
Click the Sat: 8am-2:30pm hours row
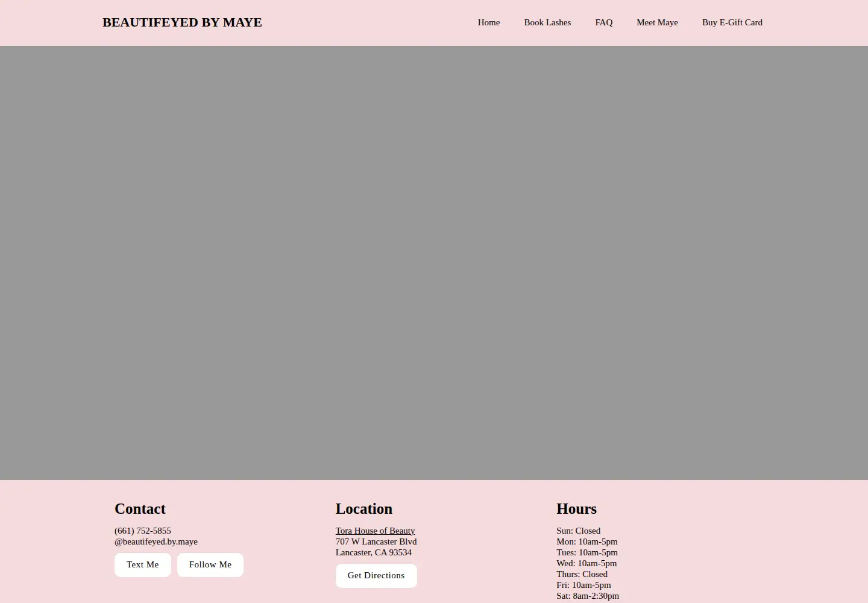588,596
